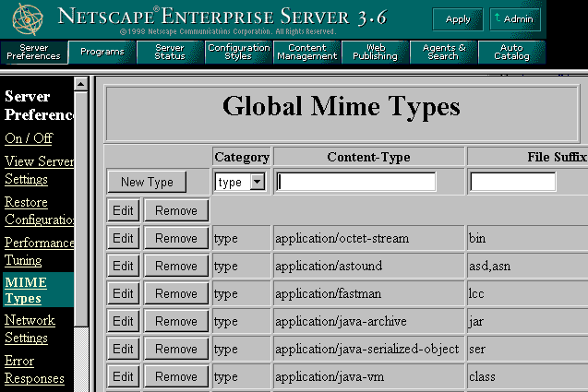
Task: Open Error Responses link
Action: click(34, 370)
